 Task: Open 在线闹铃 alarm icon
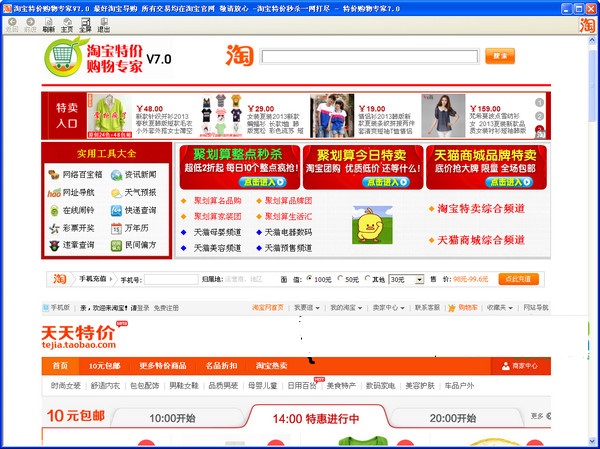pos(54,210)
